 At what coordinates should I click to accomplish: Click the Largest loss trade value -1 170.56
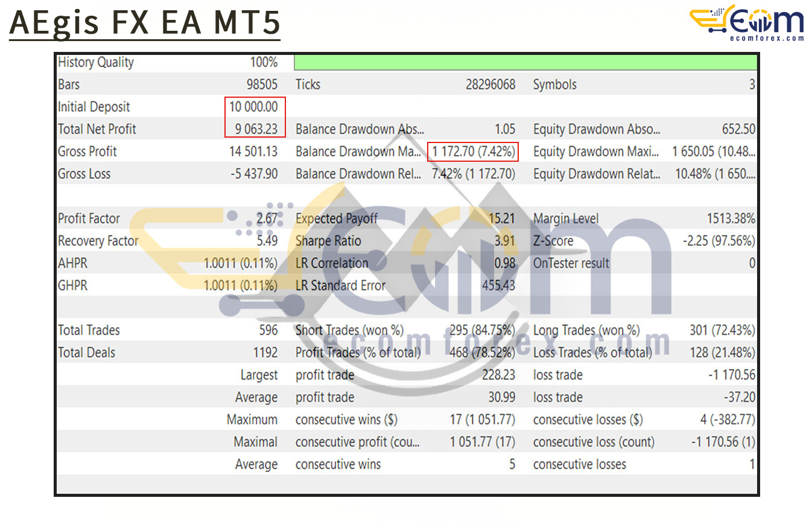click(731, 375)
